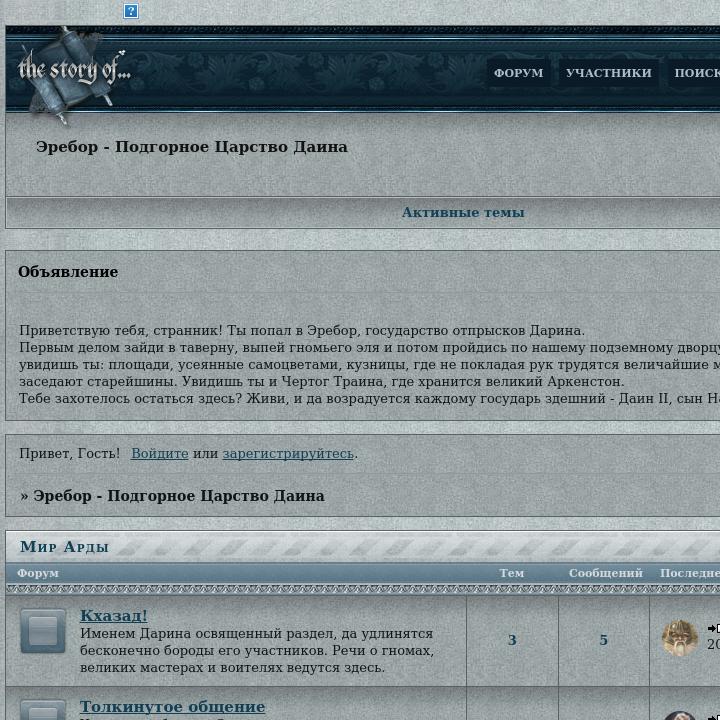Image resolution: width=720 pixels, height=720 pixels.
Task: Click the dwarf avatar in Кхазад! row
Action: point(680,637)
